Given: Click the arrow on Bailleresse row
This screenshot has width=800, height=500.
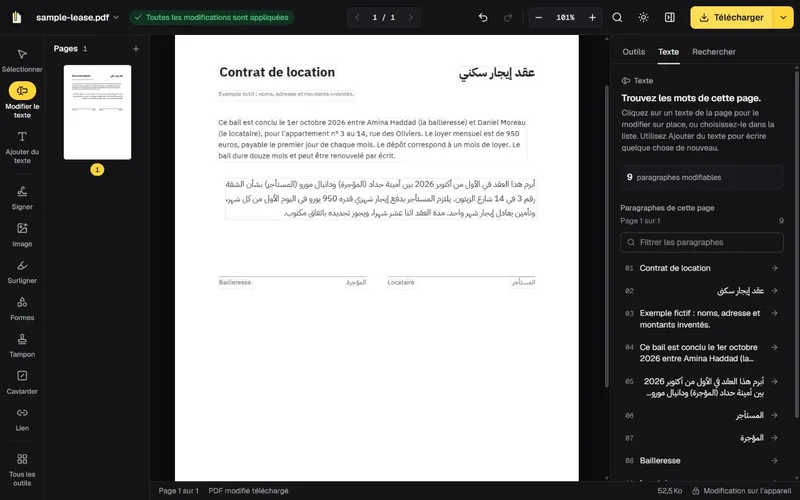Looking at the screenshot, I should point(774,461).
